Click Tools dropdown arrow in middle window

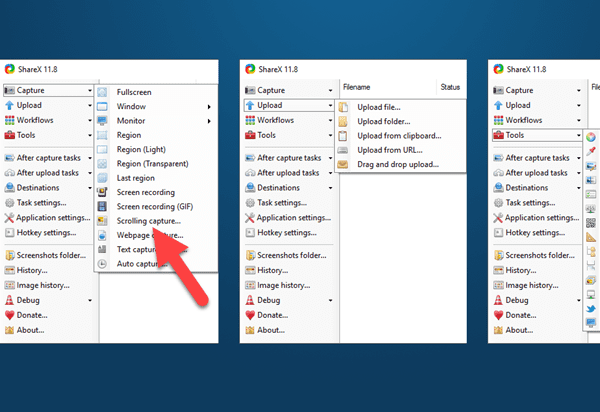330,135
